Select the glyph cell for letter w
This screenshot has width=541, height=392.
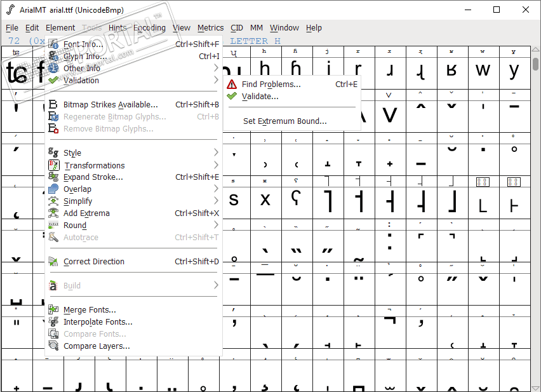(x=483, y=73)
